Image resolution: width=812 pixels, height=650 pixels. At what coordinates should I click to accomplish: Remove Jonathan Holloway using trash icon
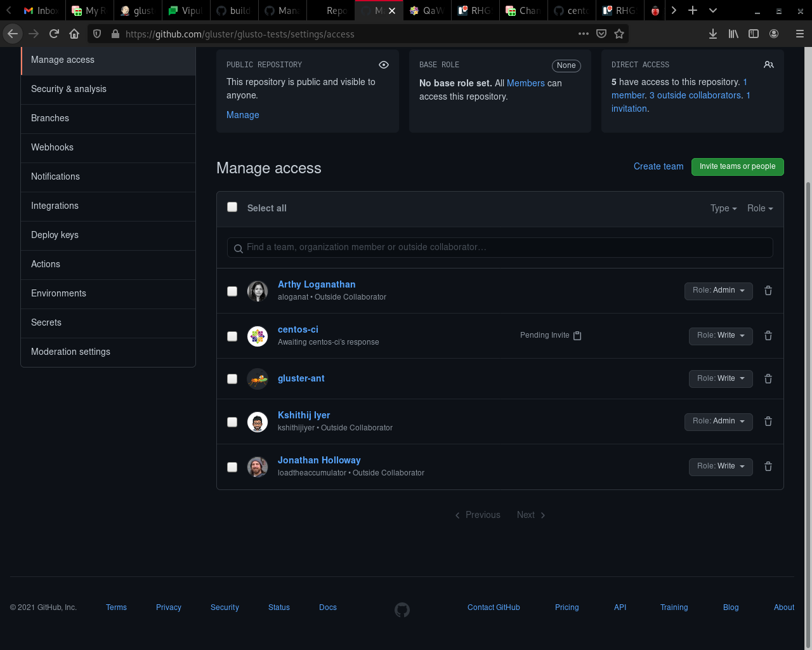click(768, 467)
